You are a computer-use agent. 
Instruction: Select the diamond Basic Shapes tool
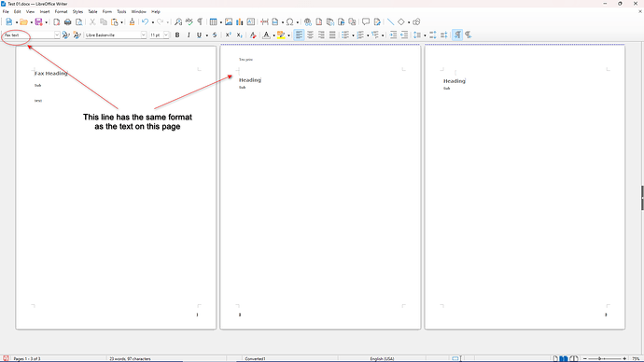click(x=401, y=21)
